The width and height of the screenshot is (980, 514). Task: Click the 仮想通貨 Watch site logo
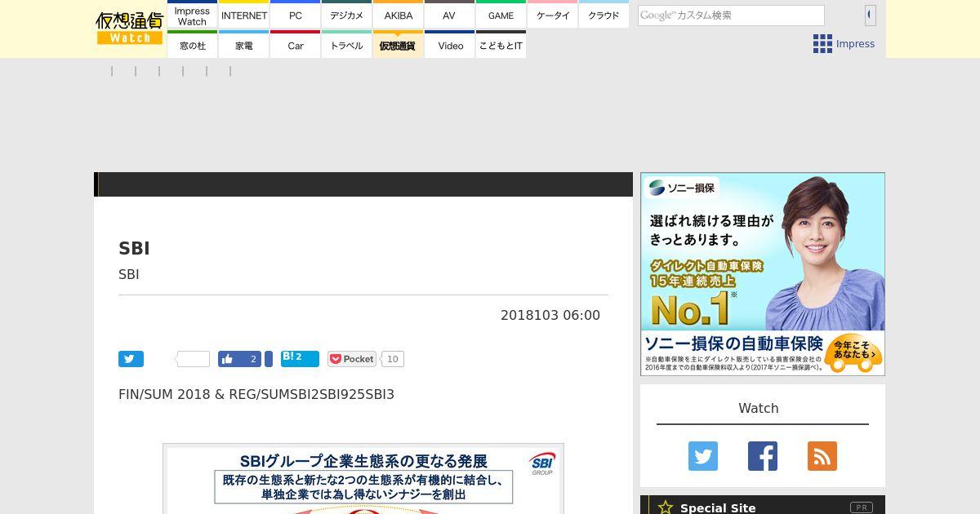click(x=130, y=28)
